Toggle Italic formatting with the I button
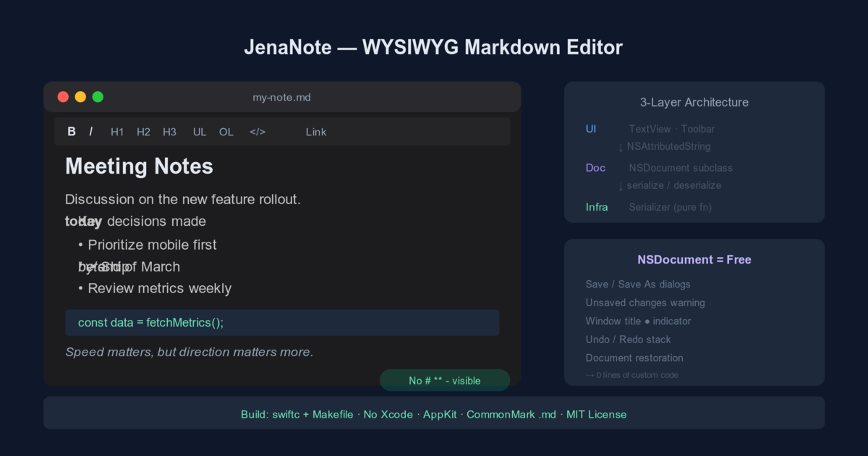This screenshot has width=868, height=456. [91, 132]
